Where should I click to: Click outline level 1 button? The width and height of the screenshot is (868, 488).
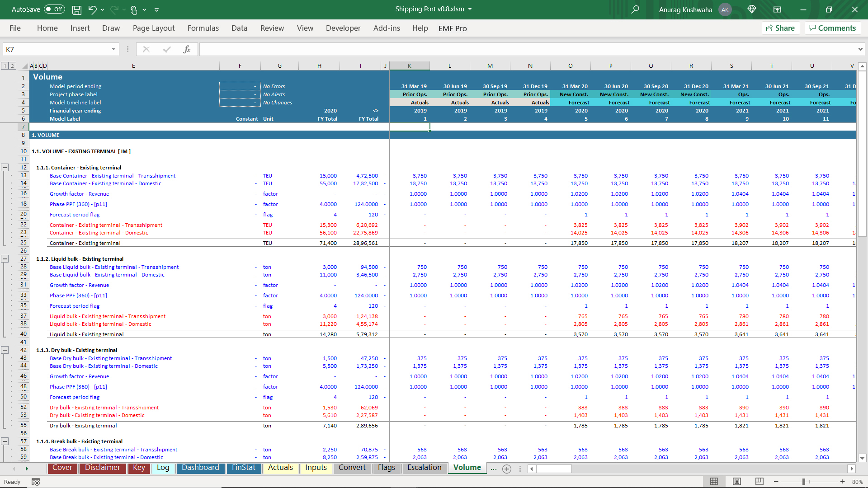pyautogui.click(x=5, y=66)
